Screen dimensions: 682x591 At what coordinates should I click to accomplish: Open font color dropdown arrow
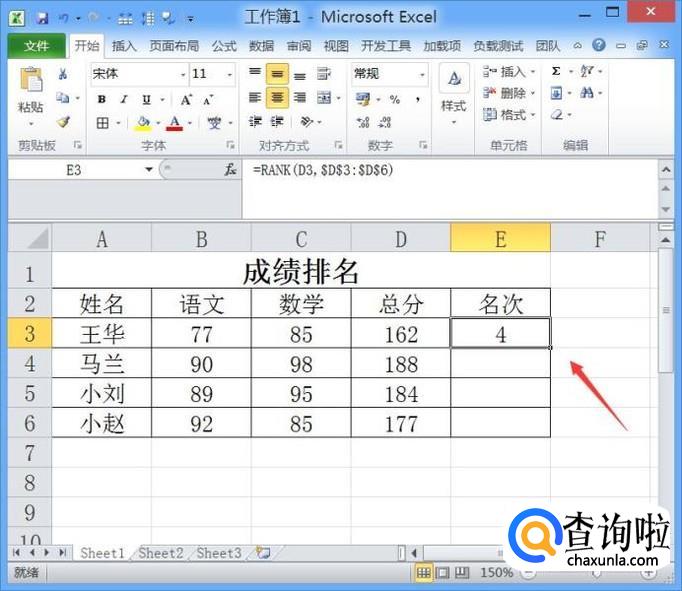[x=190, y=123]
